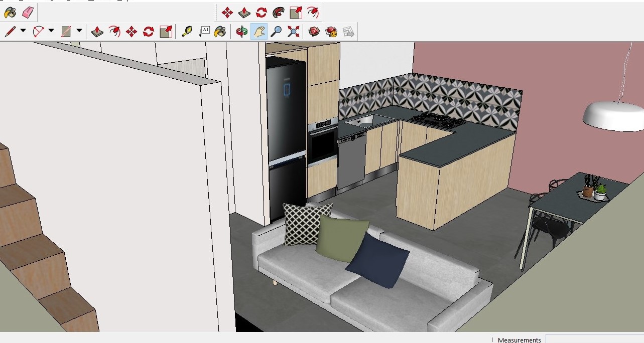Select Move tool in the main toolbar row

tap(132, 32)
